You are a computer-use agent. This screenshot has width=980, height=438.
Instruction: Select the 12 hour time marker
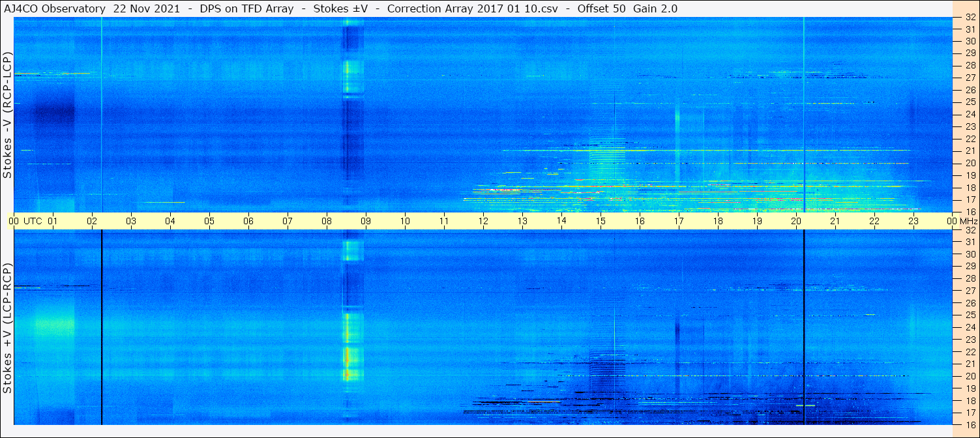(483, 221)
